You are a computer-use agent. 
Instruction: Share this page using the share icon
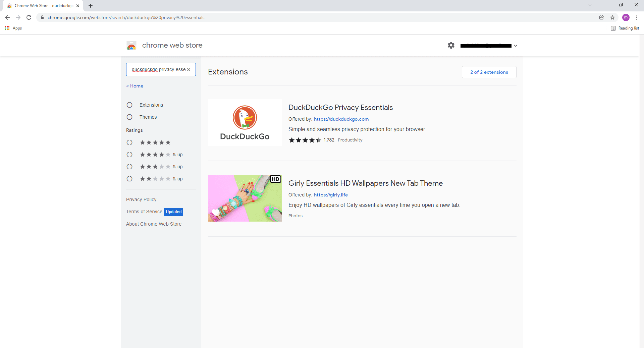[601, 17]
